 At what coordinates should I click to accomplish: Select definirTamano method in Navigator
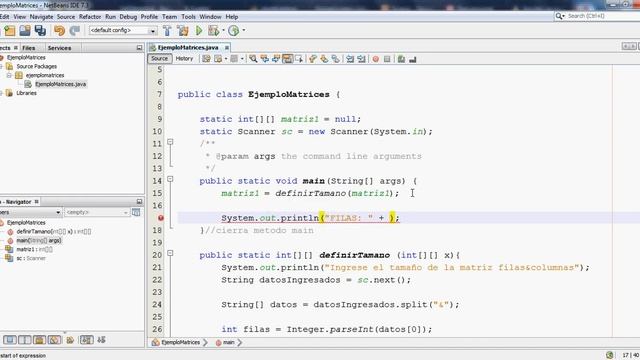(x=53, y=231)
